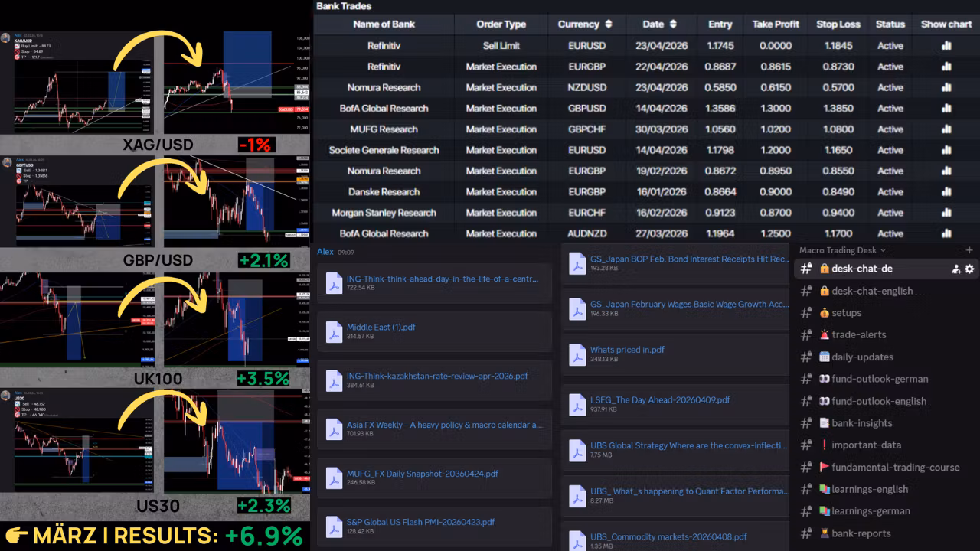Open chart icon for BofA GBPUSD trade
This screenshot has width=980, height=551.
pos(946,108)
